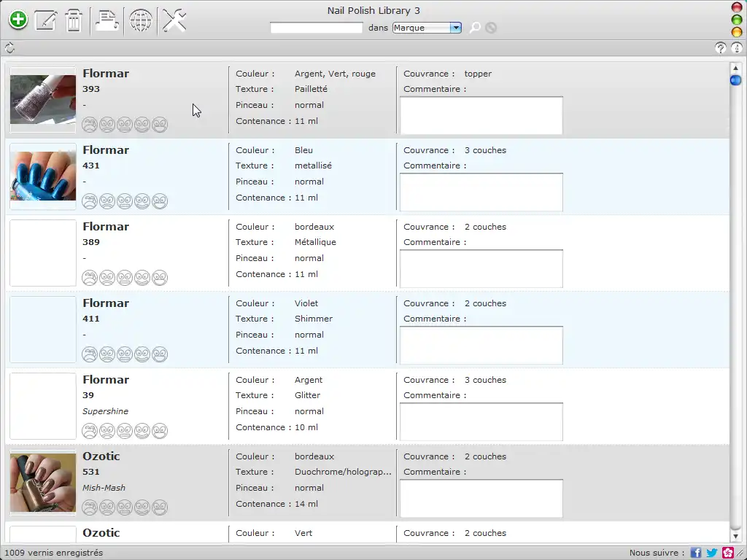Click the cancel search icon
This screenshot has height=560, width=747.
[x=491, y=28]
